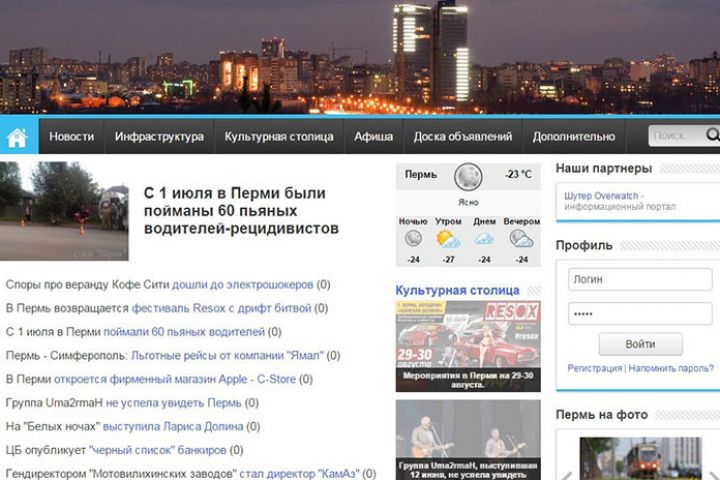Viewport: 720px width, 480px height.
Task: Open the road accident headline thumbnail
Action: [x=64, y=211]
